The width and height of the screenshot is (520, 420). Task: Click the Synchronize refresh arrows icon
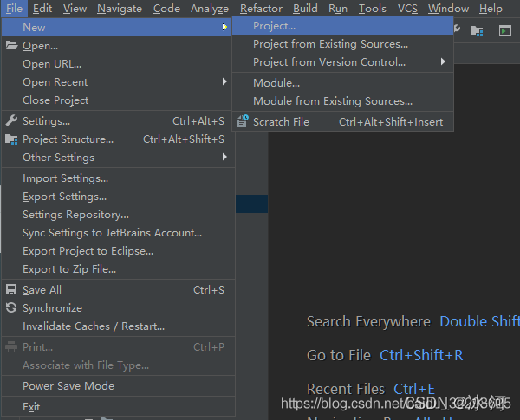click(x=11, y=307)
